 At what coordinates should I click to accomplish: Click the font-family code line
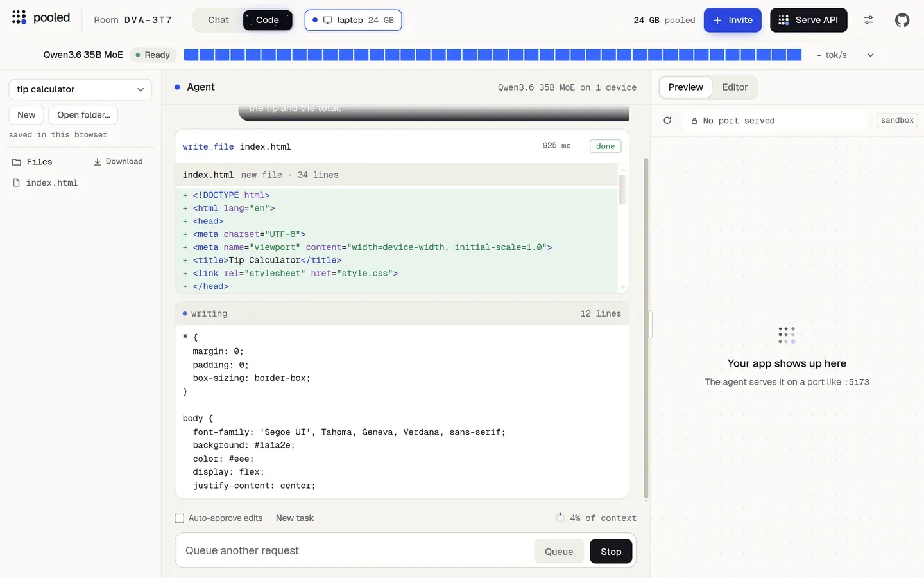tap(349, 432)
